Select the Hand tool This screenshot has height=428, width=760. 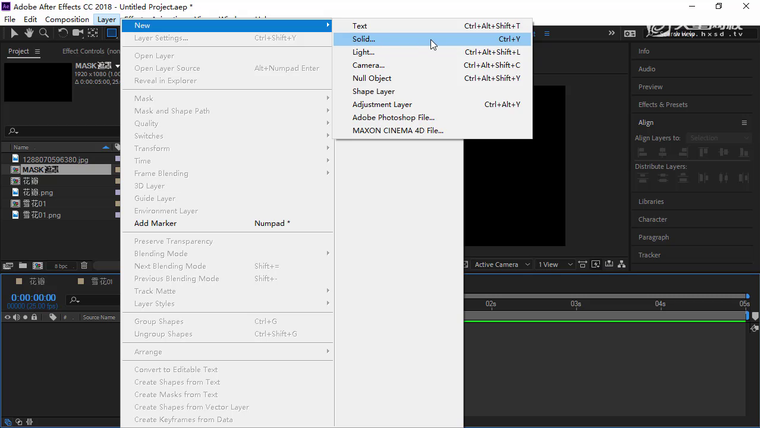coord(29,33)
